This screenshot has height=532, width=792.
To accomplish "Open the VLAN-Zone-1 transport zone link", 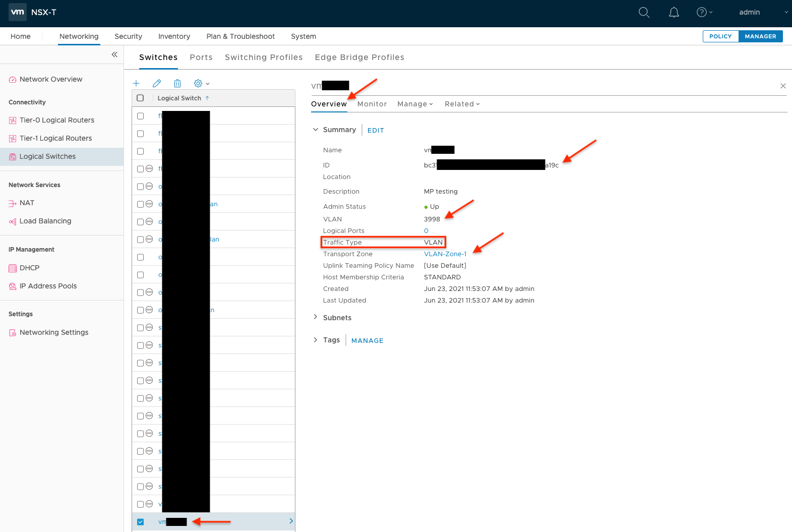I will (445, 254).
